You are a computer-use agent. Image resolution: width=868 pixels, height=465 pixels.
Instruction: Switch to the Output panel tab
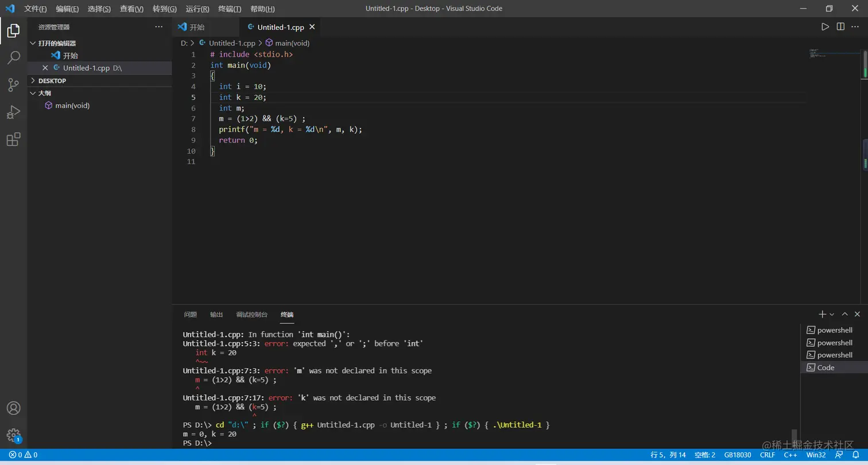216,315
